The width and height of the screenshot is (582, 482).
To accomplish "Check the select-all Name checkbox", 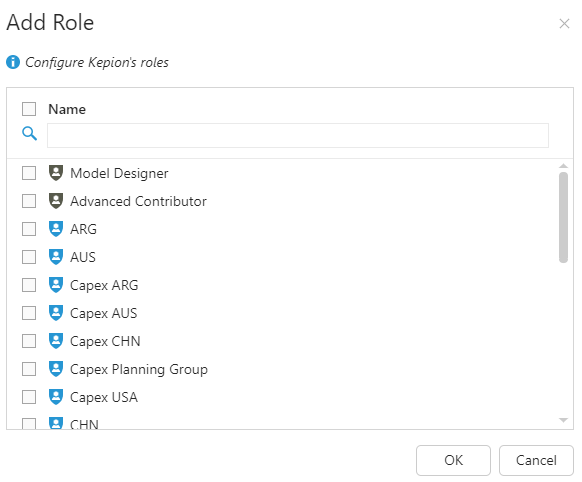I will [x=29, y=109].
